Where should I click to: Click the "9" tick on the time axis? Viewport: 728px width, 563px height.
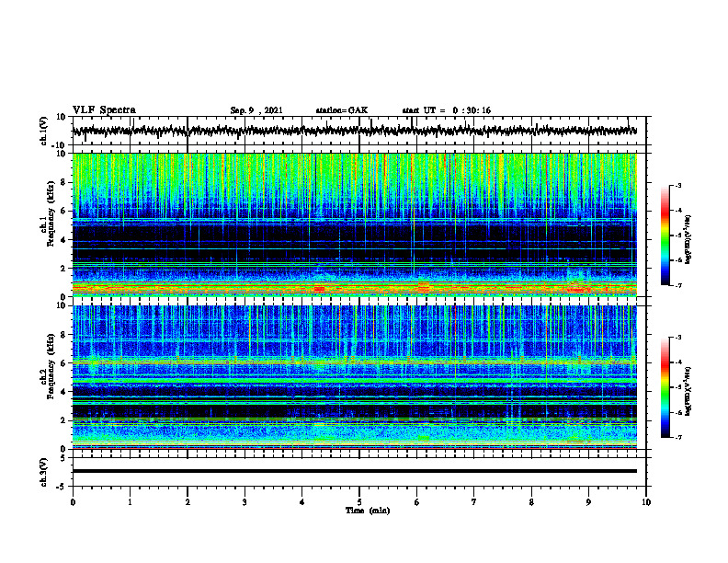[x=588, y=502]
